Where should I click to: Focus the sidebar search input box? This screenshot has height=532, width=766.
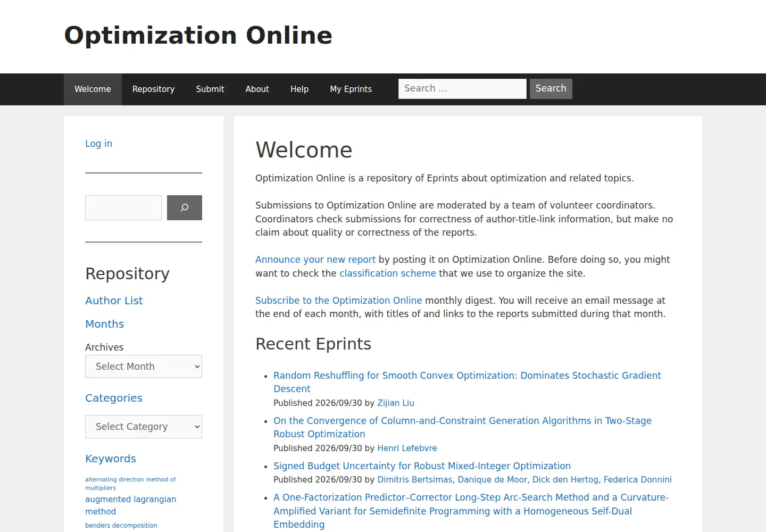point(123,207)
